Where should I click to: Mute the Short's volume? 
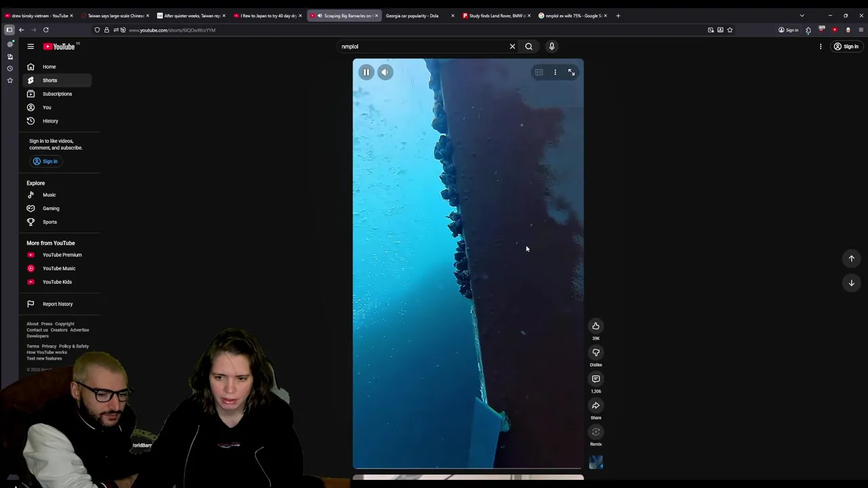[x=385, y=72]
